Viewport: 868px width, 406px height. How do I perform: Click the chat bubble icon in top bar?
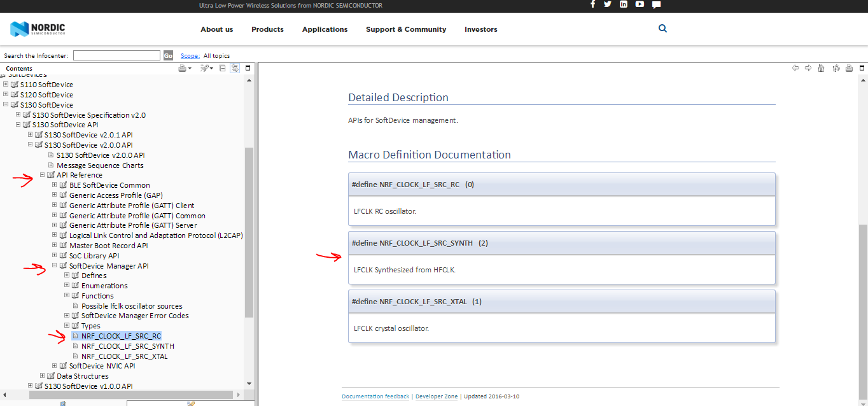click(656, 4)
